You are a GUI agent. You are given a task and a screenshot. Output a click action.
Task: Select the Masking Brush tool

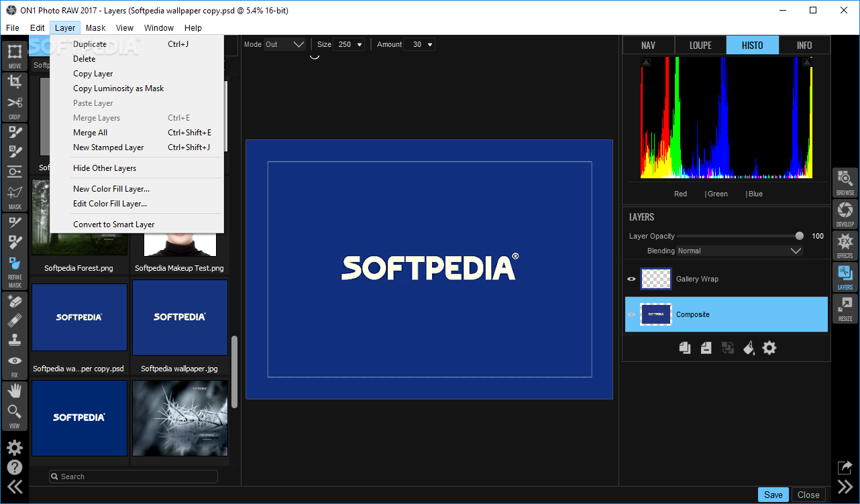[15, 132]
